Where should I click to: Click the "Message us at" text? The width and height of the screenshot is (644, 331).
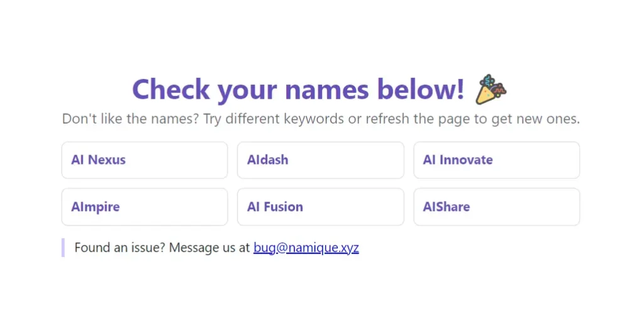[x=209, y=247]
